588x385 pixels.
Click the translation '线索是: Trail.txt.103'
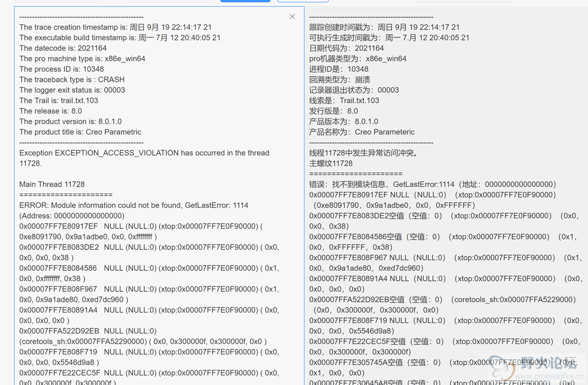click(344, 100)
